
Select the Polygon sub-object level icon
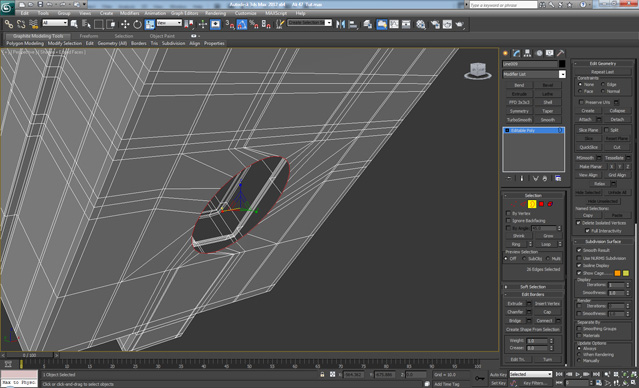coord(541,204)
